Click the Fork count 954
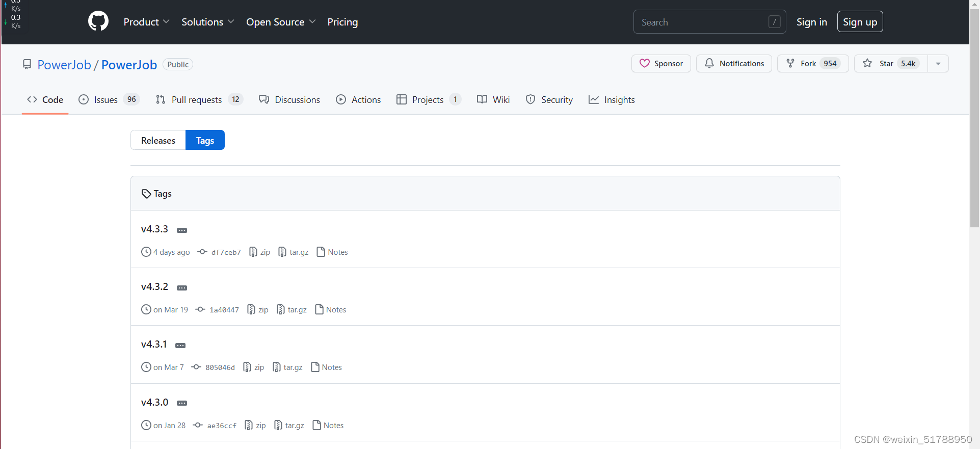Screen dimensions: 980x449 tap(830, 64)
